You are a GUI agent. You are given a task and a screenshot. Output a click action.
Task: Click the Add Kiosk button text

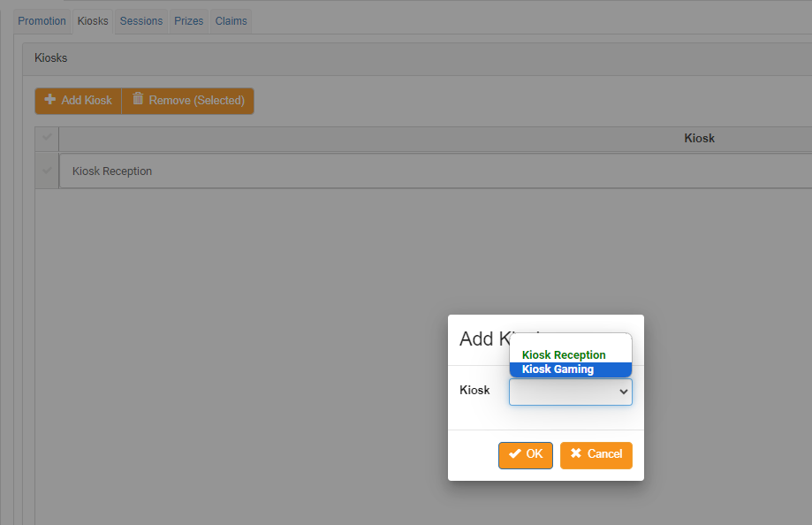coord(87,101)
